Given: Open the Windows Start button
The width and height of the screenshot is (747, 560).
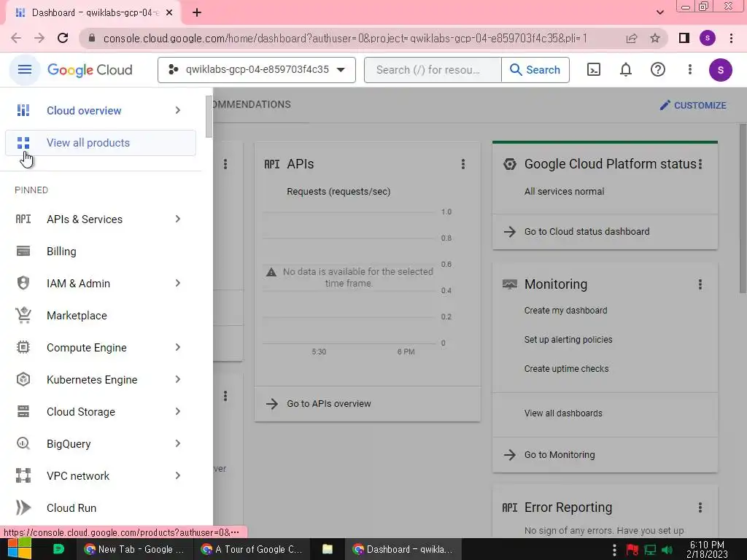Looking at the screenshot, I should tap(20, 549).
